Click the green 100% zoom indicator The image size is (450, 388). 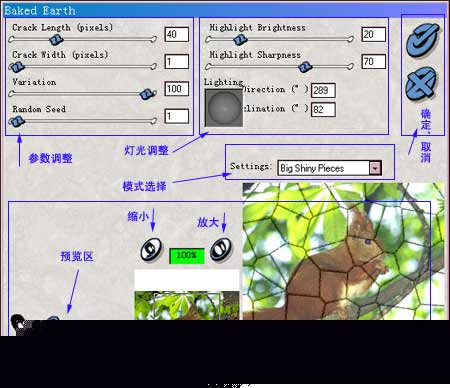187,256
